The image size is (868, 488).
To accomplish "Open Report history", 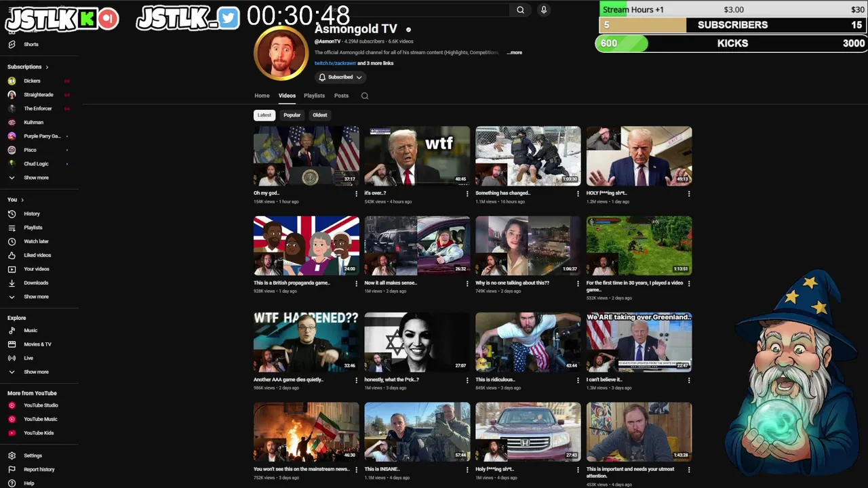I will coord(39,469).
